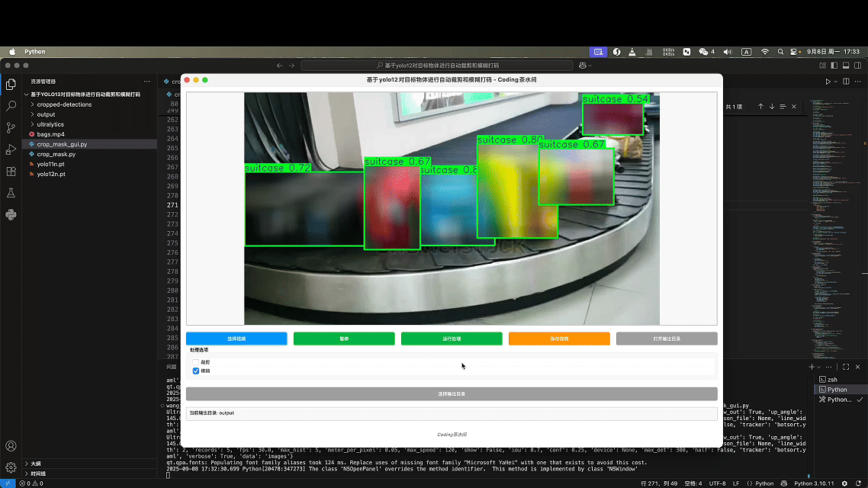Click the blue 选择视频 button
The image size is (868, 488).
[236, 339]
